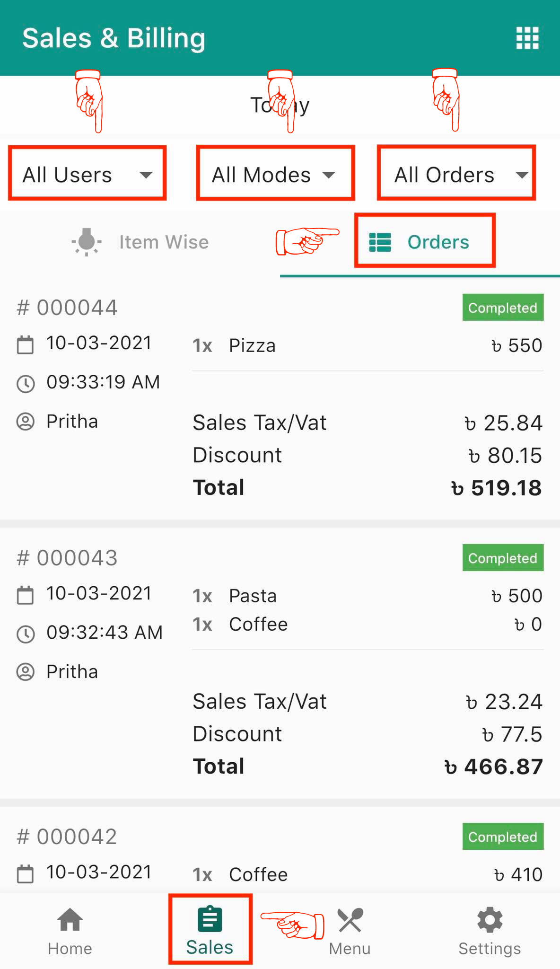Screen dimensions: 560x969
Task: Tap the Home icon in bottom navigation
Action: point(70,920)
